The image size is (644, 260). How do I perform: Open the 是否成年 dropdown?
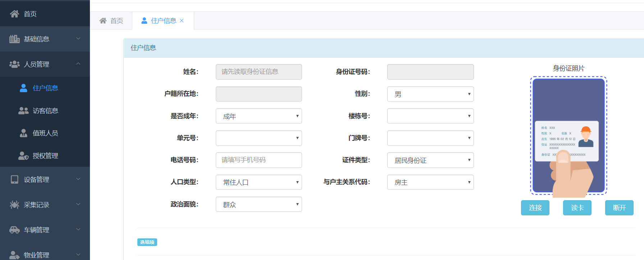point(259,116)
